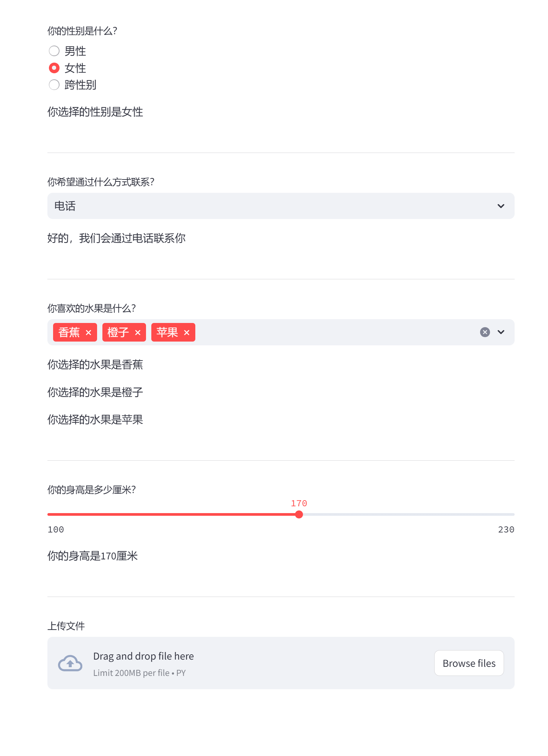Click the empty area of the fruit multiselect field
The width and height of the screenshot is (548, 756).
point(334,332)
